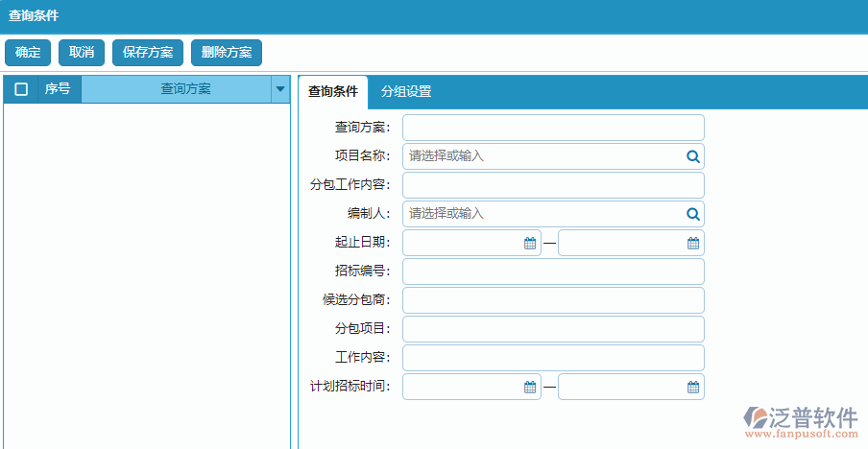Expand the 查询方案 column dropdown arrow
868x449 pixels.
click(280, 89)
